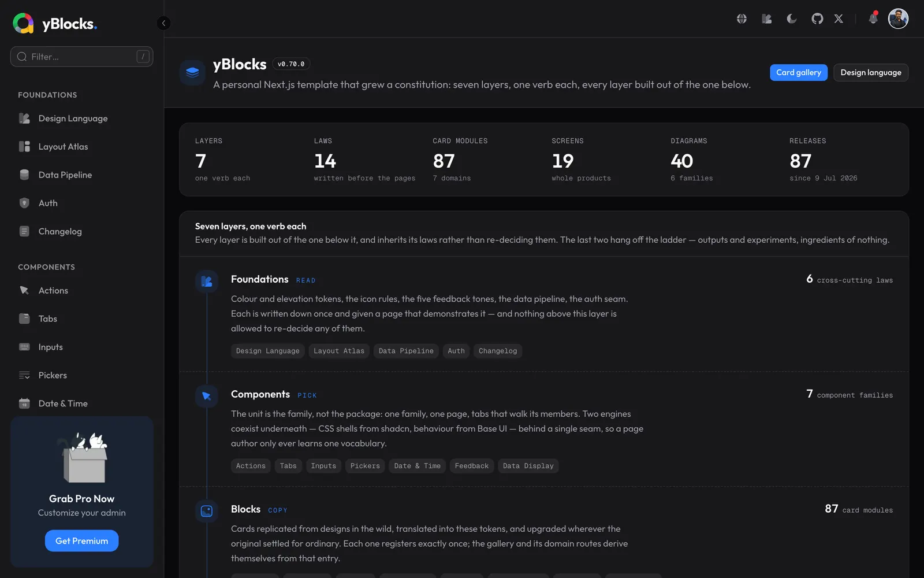Click the Blocks heading
The height and width of the screenshot is (578, 924).
pos(246,509)
